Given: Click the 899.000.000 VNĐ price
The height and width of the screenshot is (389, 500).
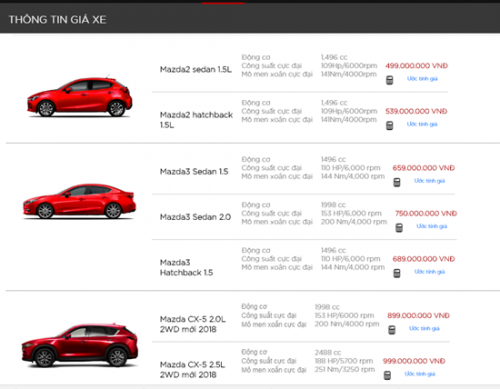Looking at the screenshot, I should point(419,316).
